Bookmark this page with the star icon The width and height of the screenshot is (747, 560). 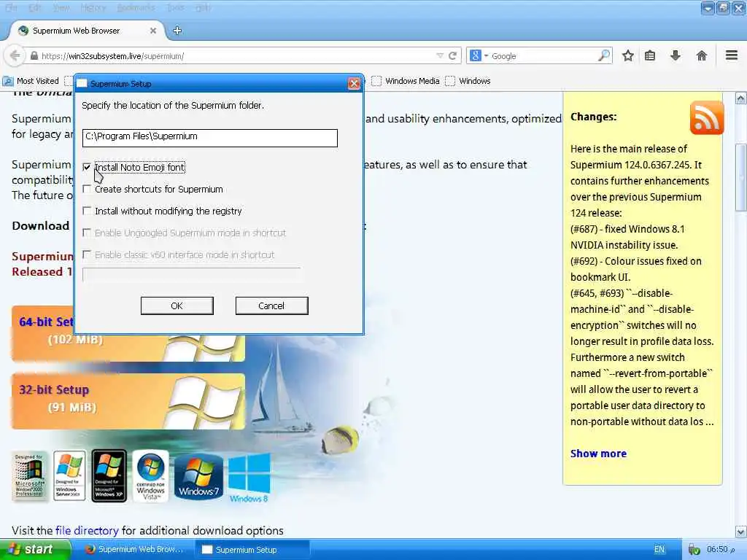point(628,55)
